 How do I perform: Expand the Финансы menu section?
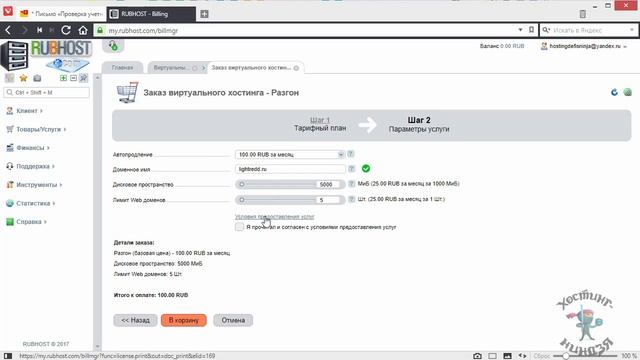coord(28,148)
